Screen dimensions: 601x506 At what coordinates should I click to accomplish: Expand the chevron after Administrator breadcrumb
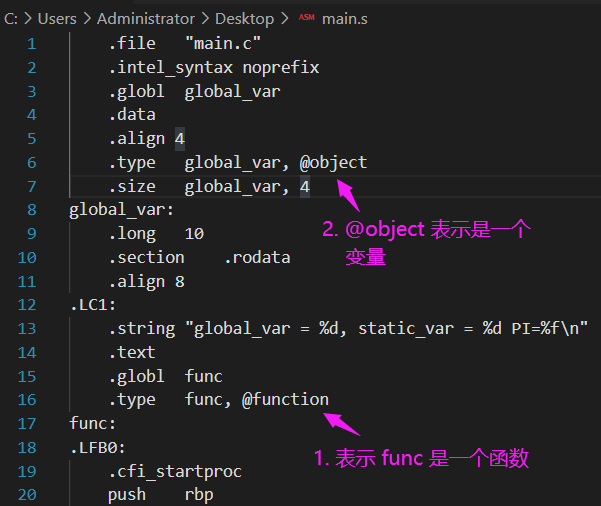point(205,18)
